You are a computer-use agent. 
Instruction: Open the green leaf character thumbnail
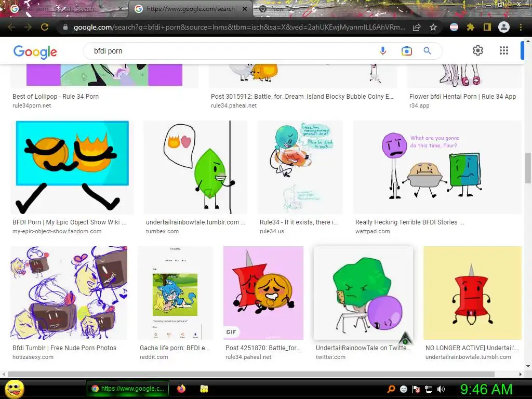pos(195,167)
